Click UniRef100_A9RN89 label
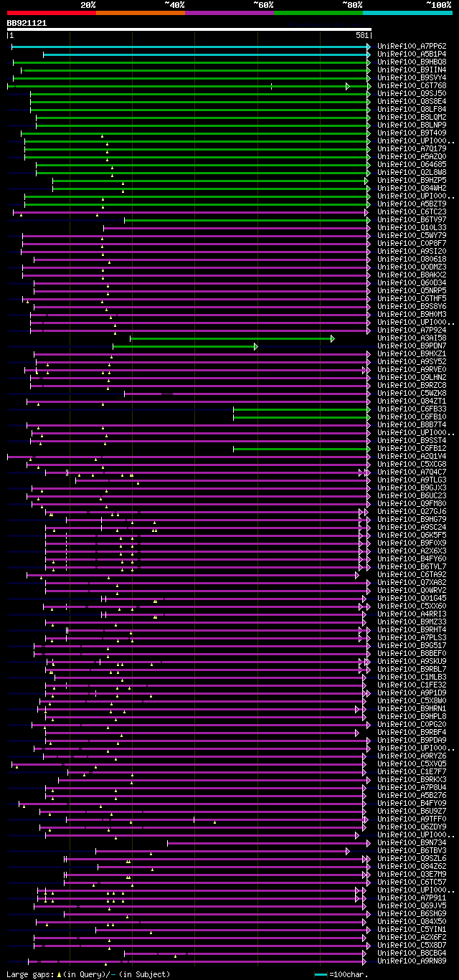This screenshot has width=459, height=980. (411, 961)
